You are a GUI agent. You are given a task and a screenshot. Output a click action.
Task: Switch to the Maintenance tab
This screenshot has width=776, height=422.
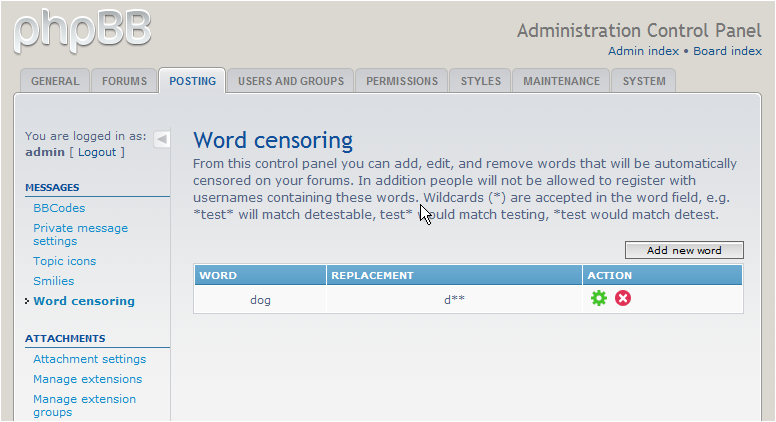[x=561, y=81]
